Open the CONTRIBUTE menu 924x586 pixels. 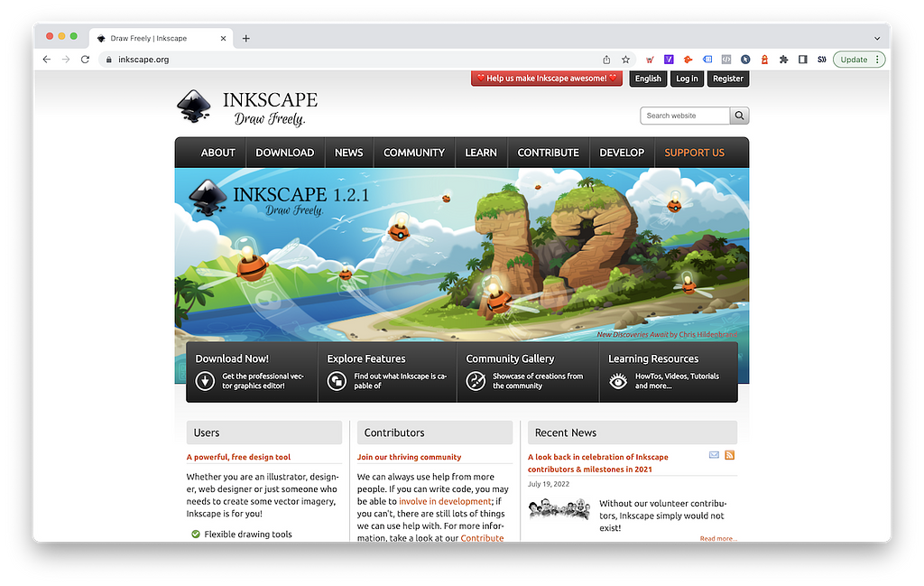[548, 153]
